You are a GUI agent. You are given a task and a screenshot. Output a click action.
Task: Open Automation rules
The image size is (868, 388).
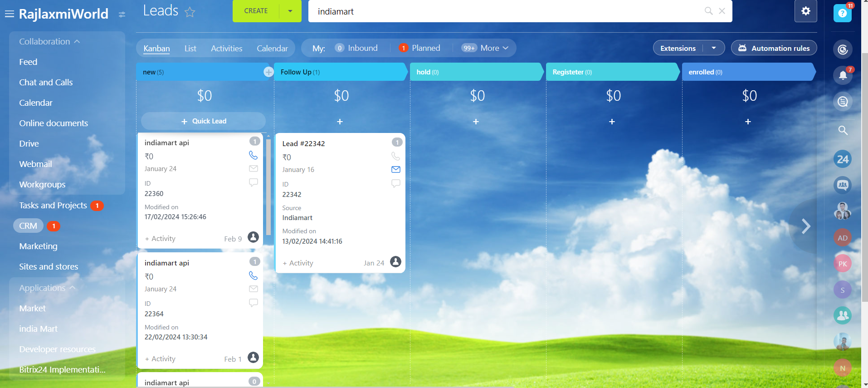pyautogui.click(x=774, y=48)
